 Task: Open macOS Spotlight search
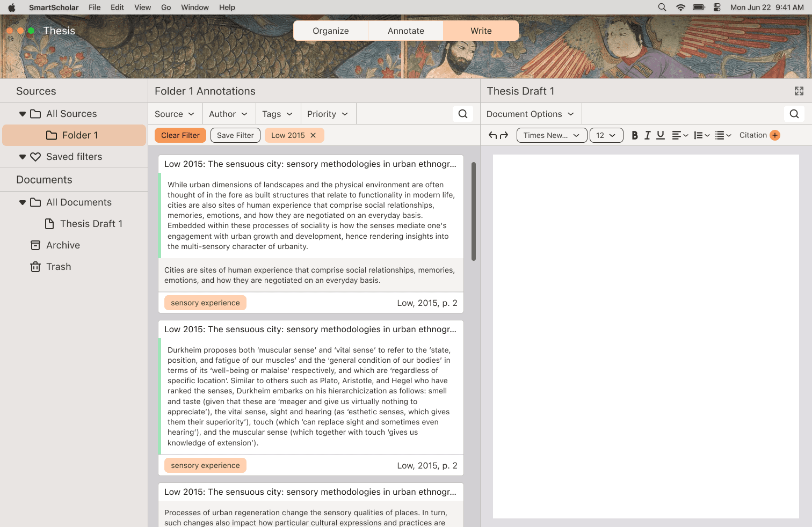[x=662, y=8]
